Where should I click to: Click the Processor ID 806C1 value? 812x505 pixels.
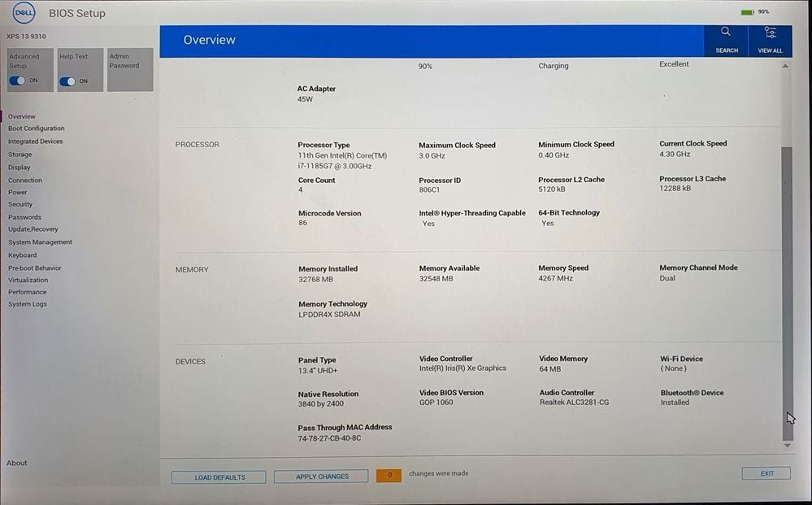[429, 190]
